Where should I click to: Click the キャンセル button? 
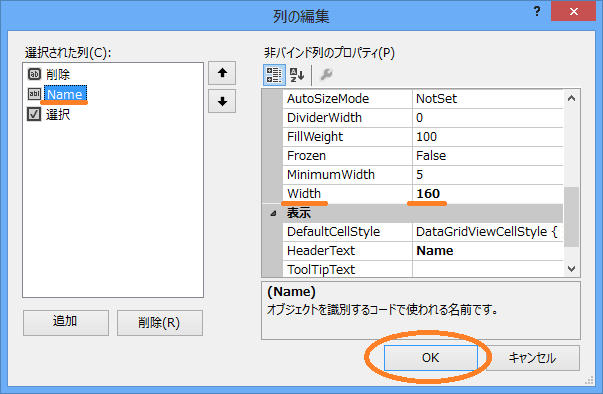pos(533,358)
